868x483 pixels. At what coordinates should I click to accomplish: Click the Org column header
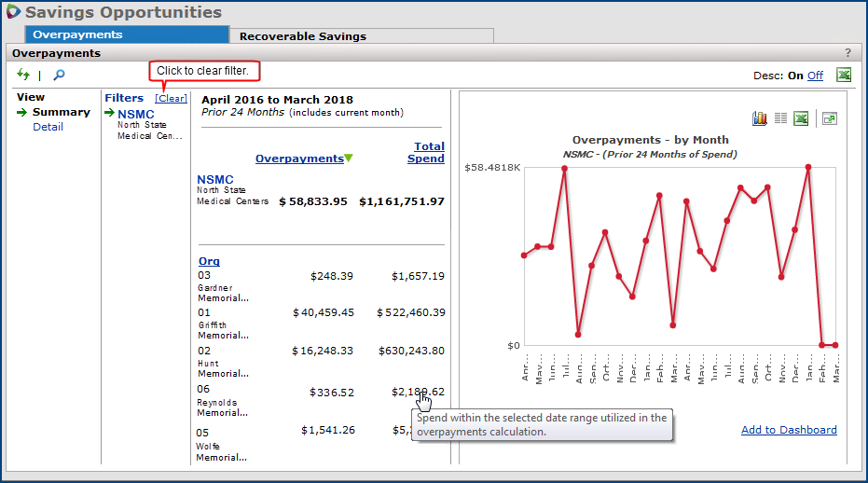[209, 261]
